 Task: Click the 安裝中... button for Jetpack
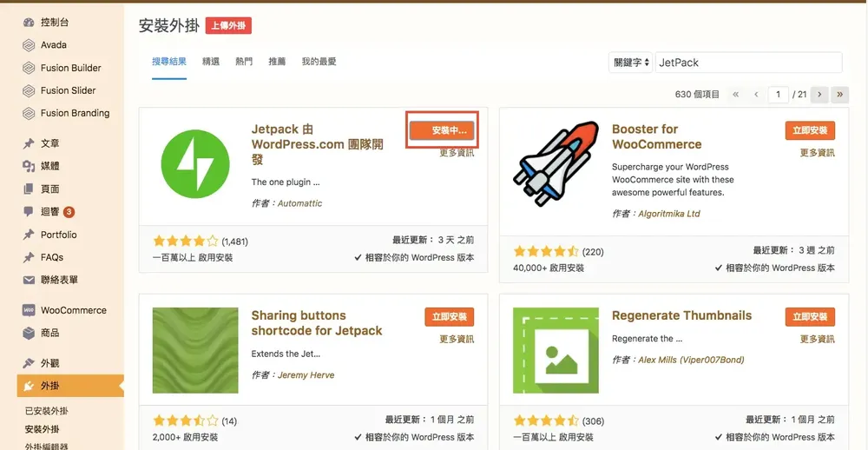(443, 130)
